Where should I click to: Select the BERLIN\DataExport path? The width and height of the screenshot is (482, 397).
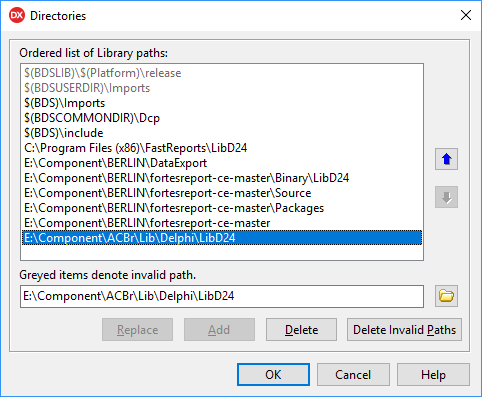(x=222, y=163)
